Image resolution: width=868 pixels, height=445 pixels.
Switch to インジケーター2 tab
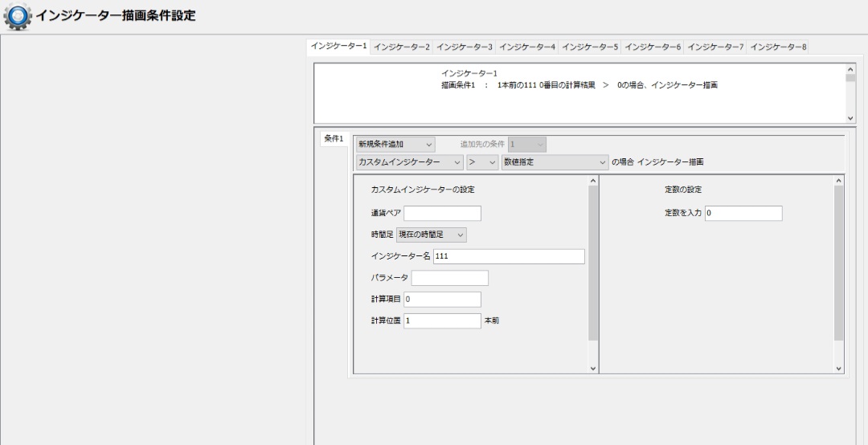click(x=401, y=47)
